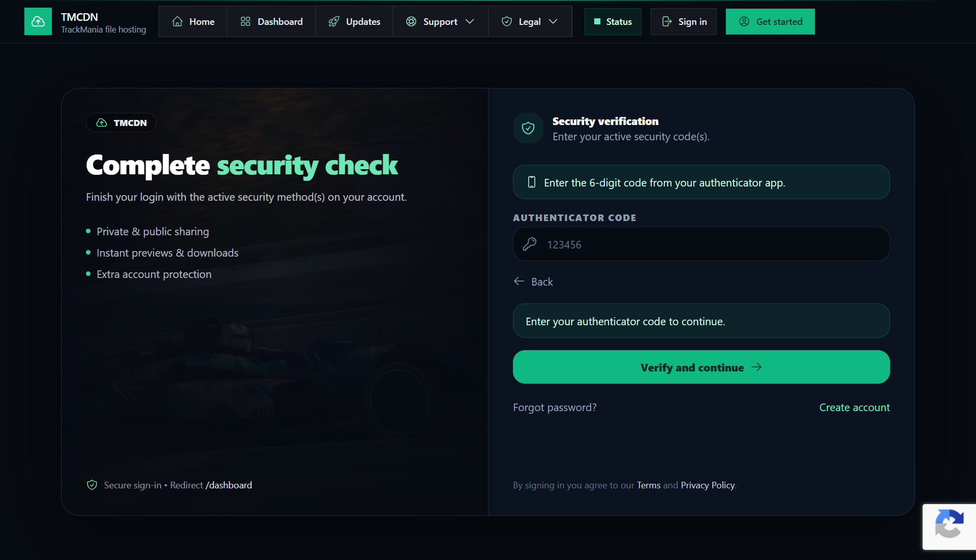Click the Secure sign-in shield icon
Screen dimensions: 976x560
click(92, 485)
